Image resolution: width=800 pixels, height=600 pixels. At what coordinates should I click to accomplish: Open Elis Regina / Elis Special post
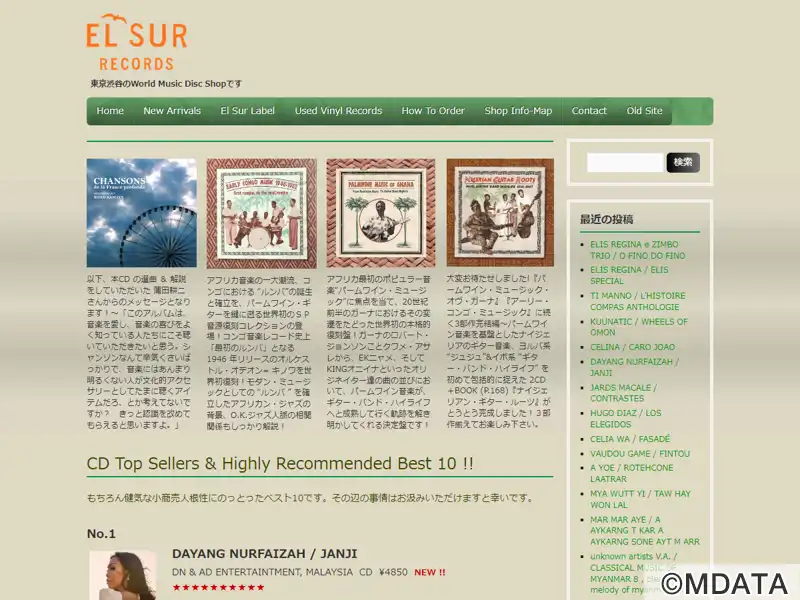[x=629, y=275]
